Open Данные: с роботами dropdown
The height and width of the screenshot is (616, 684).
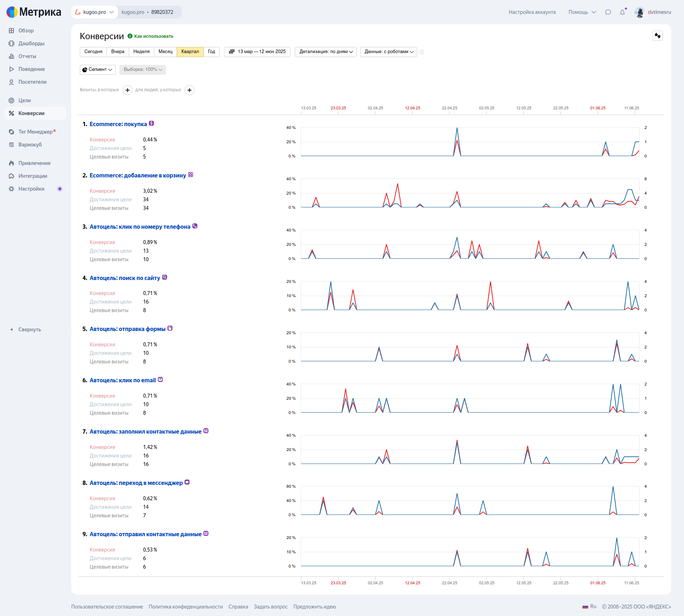pyautogui.click(x=388, y=52)
